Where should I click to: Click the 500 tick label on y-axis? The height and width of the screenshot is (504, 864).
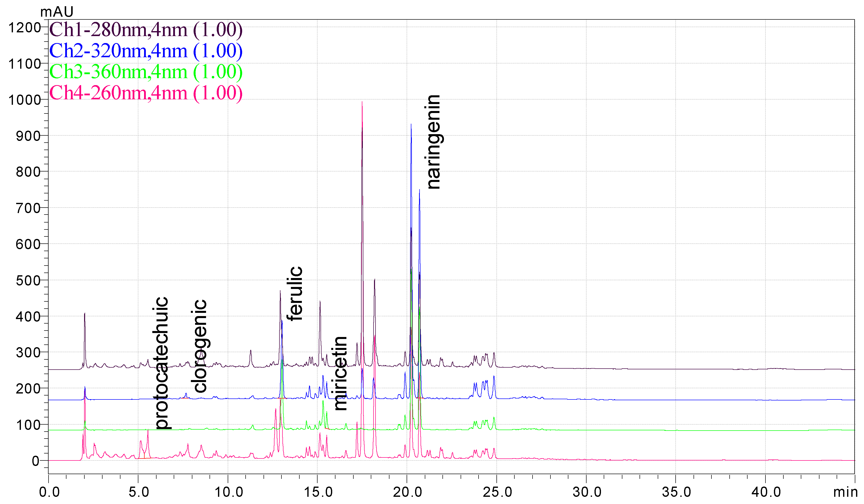point(28,281)
